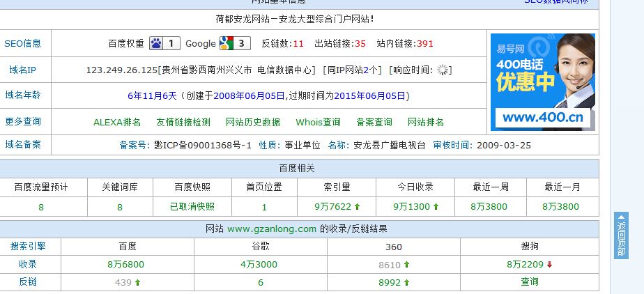Open the 网站排名 link

pos(426,122)
